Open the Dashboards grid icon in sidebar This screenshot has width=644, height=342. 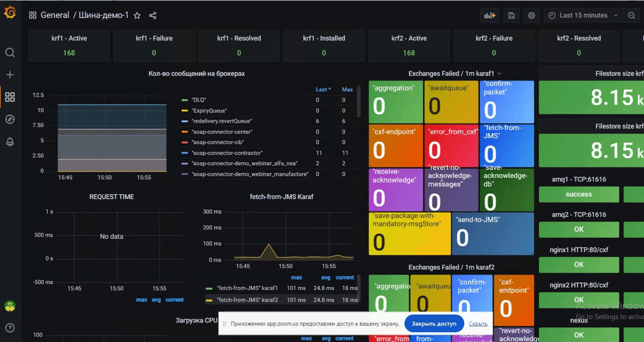(10, 97)
